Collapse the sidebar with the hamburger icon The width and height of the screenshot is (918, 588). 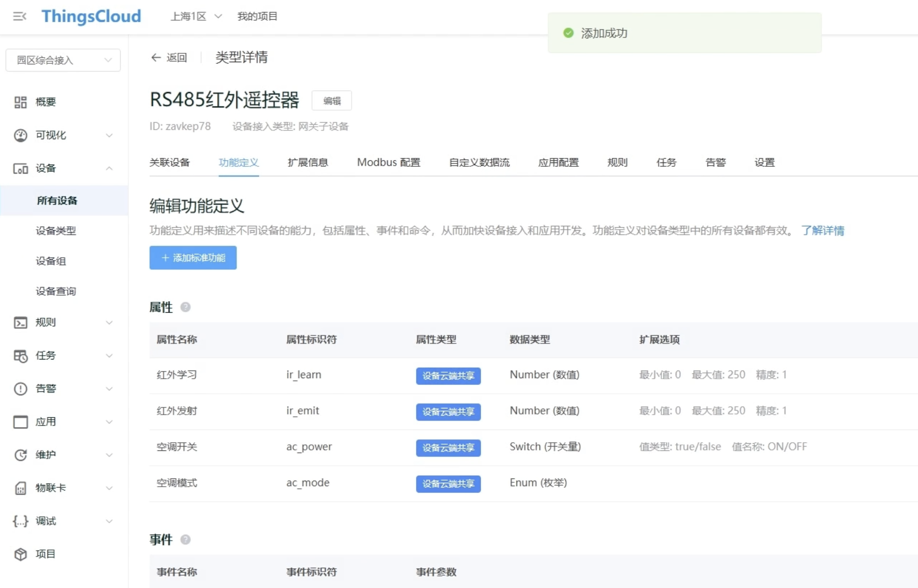[x=20, y=17]
